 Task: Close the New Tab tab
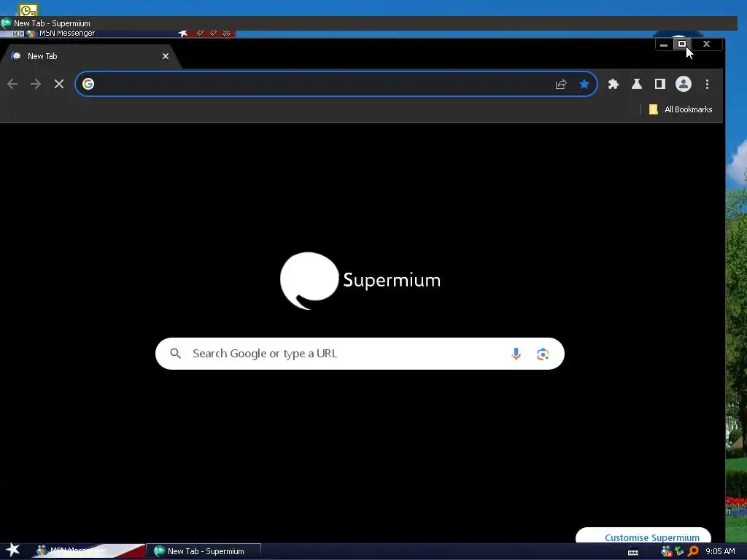(166, 56)
